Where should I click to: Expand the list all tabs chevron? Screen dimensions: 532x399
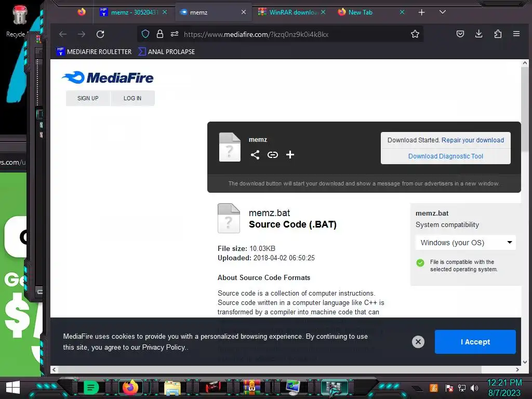(x=443, y=12)
